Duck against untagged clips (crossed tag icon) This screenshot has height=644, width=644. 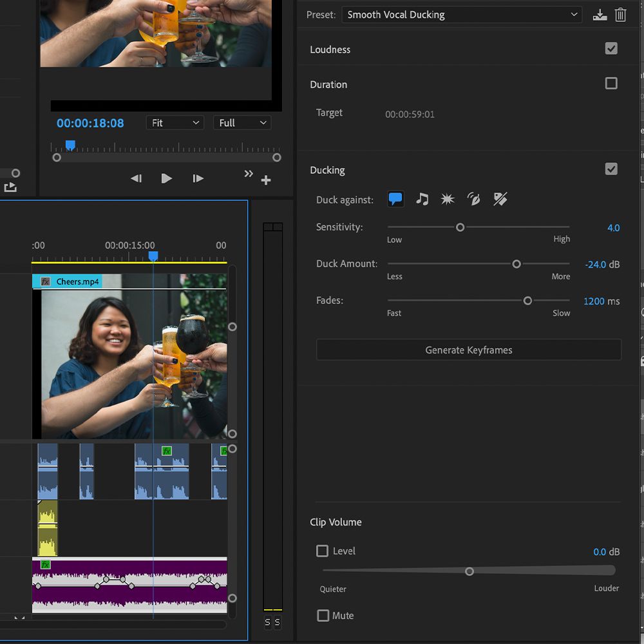pyautogui.click(x=500, y=199)
